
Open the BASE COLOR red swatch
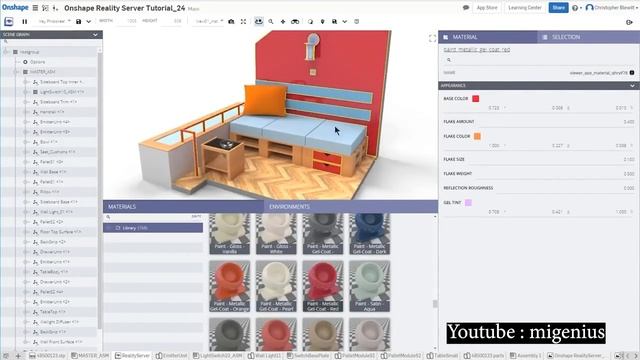[476, 99]
